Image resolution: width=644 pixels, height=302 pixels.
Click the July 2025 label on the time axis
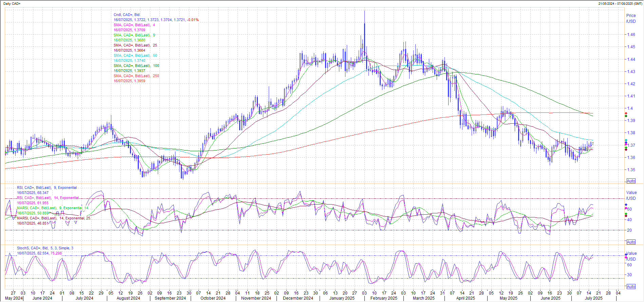click(593, 298)
